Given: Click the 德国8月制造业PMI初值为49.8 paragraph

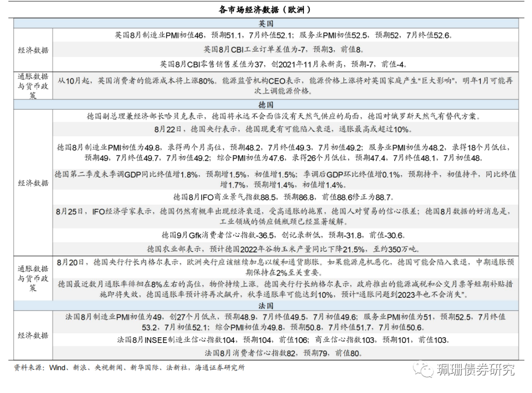Looking at the screenshot, I should [286, 152].
